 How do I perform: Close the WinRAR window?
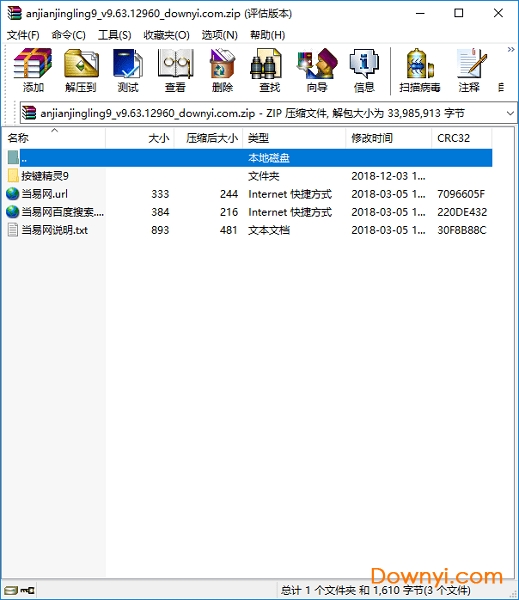[498, 13]
